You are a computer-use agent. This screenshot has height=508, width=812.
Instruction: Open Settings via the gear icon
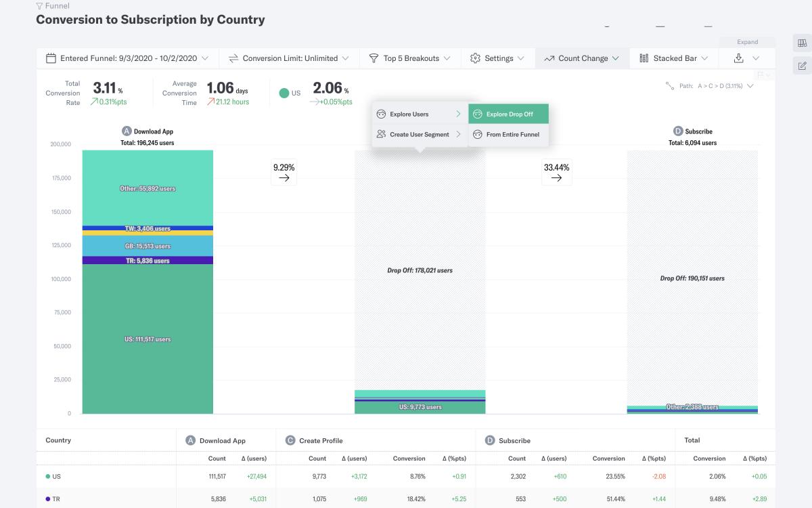point(476,58)
